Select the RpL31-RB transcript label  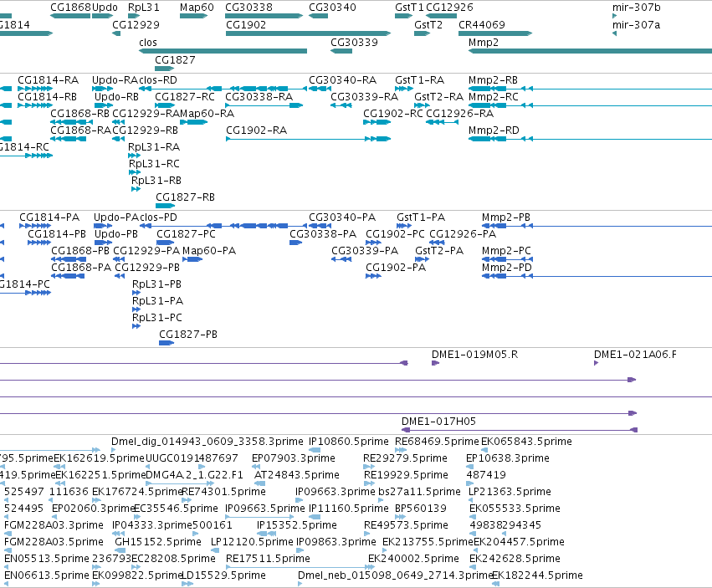[x=156, y=181]
